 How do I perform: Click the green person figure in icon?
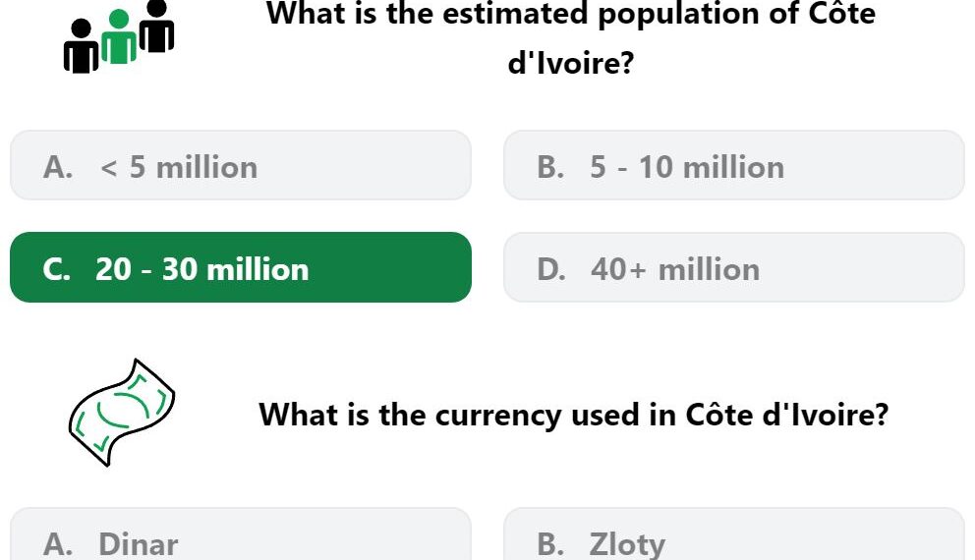(x=119, y=37)
